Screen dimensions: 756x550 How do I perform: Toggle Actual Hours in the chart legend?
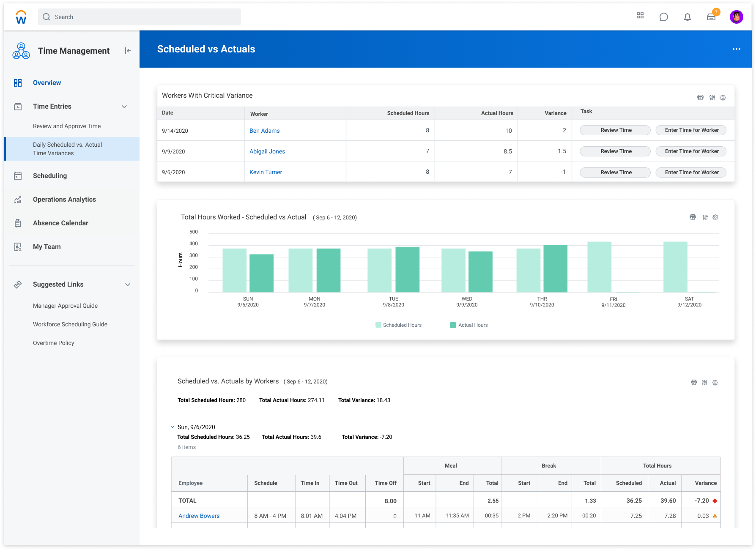coord(469,325)
